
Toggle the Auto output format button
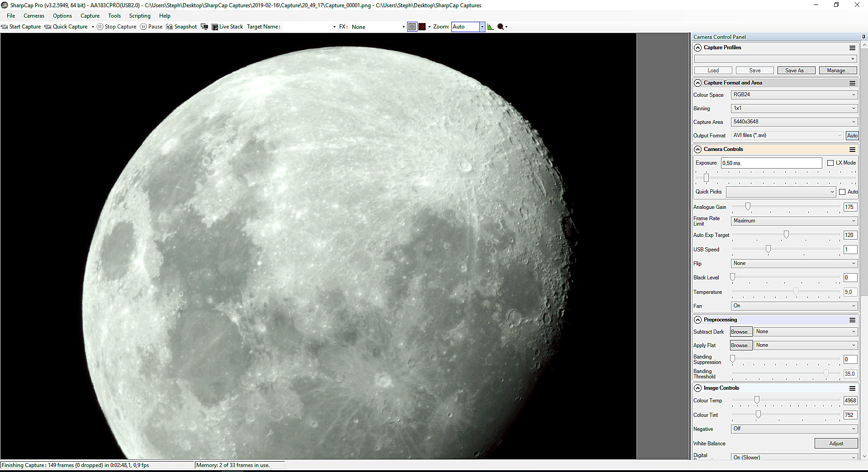[852, 136]
